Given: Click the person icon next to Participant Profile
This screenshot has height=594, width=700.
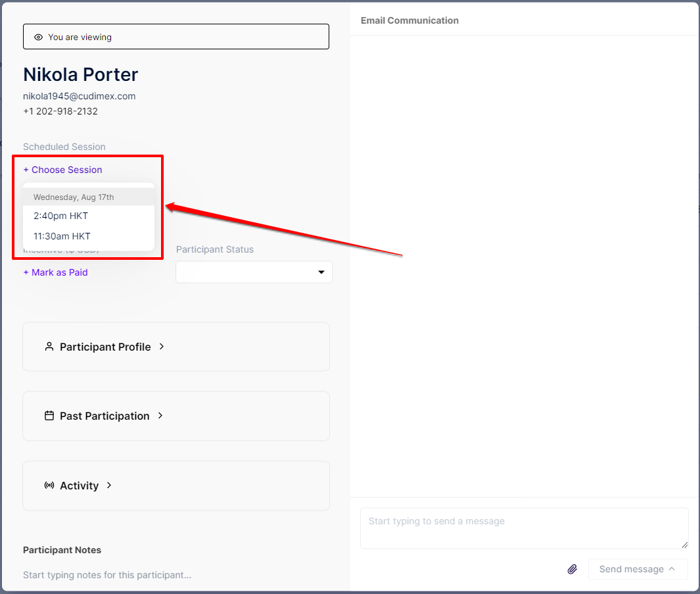Looking at the screenshot, I should [49, 347].
